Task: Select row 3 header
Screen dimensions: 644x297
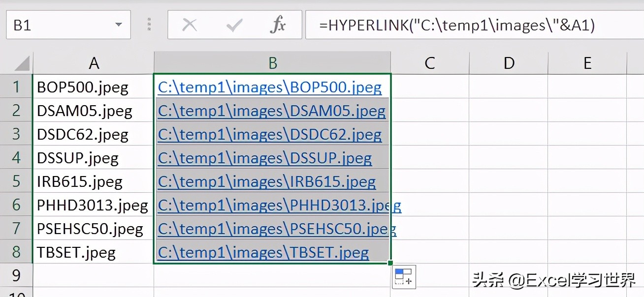Action: (x=16, y=134)
